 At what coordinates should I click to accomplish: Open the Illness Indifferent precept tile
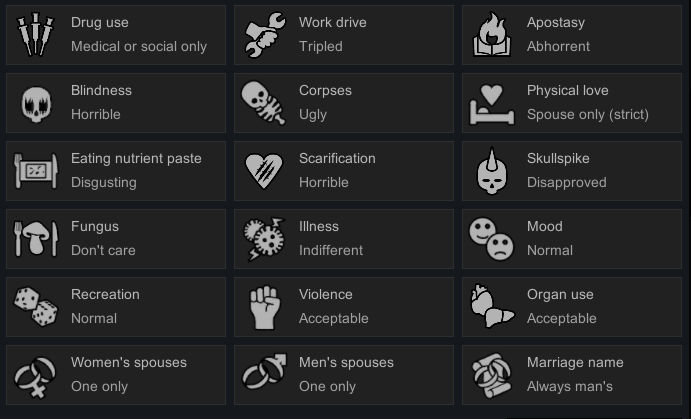point(344,238)
